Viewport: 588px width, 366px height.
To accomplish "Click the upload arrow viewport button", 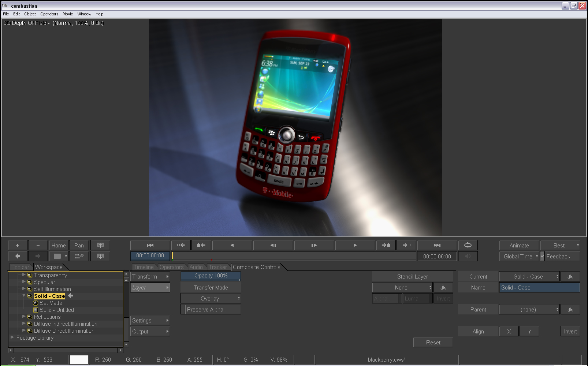I will pyautogui.click(x=100, y=245).
